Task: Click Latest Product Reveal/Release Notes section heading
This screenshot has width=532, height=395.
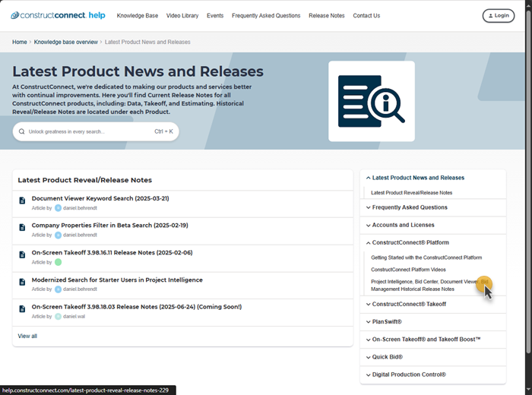Action: (85, 180)
